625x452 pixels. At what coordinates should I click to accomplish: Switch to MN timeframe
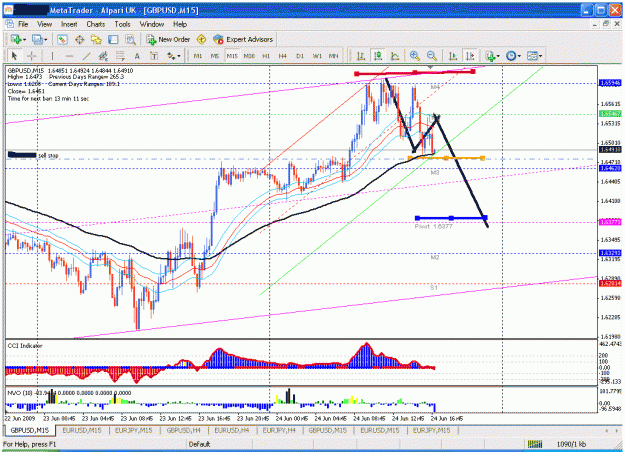[334, 56]
